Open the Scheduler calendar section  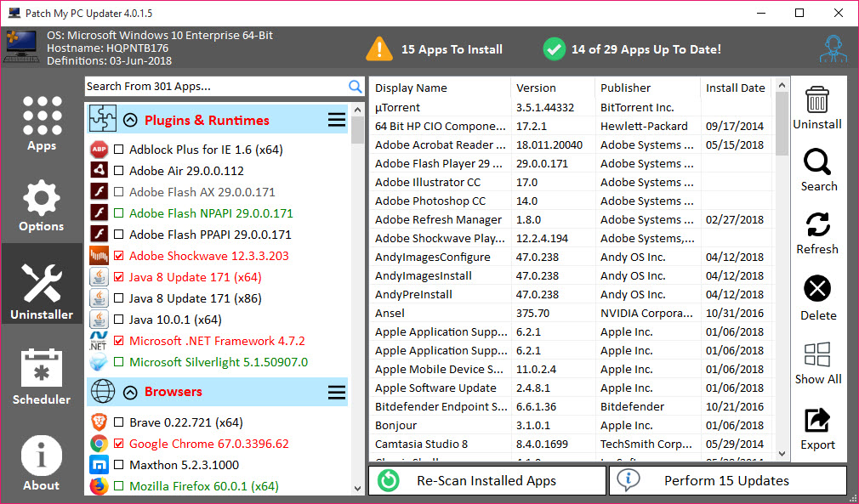tap(42, 377)
